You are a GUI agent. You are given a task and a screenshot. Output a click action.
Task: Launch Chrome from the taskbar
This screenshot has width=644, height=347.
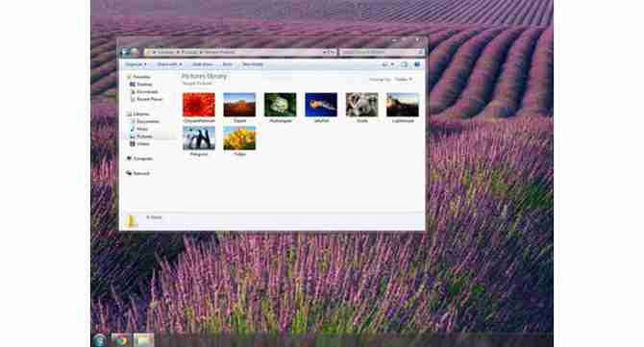121,340
